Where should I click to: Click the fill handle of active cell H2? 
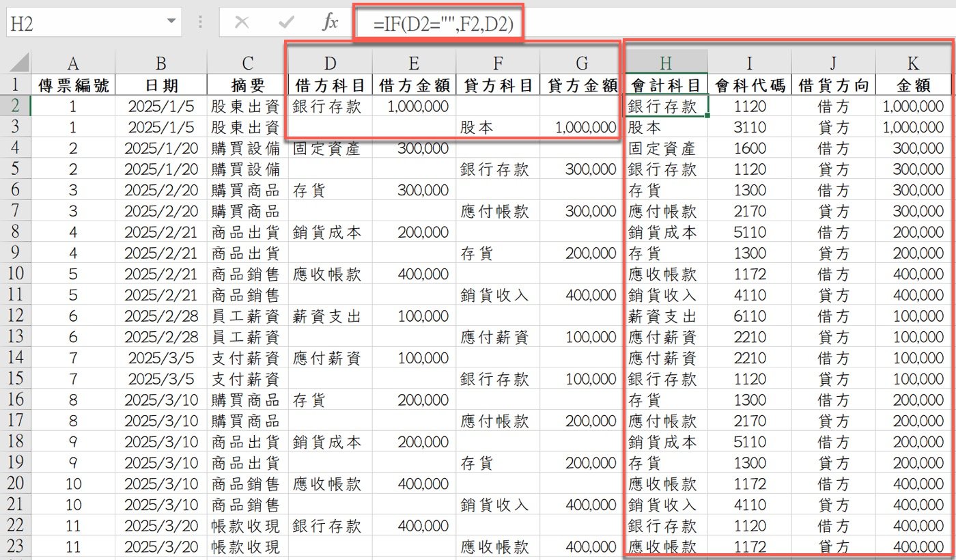707,116
